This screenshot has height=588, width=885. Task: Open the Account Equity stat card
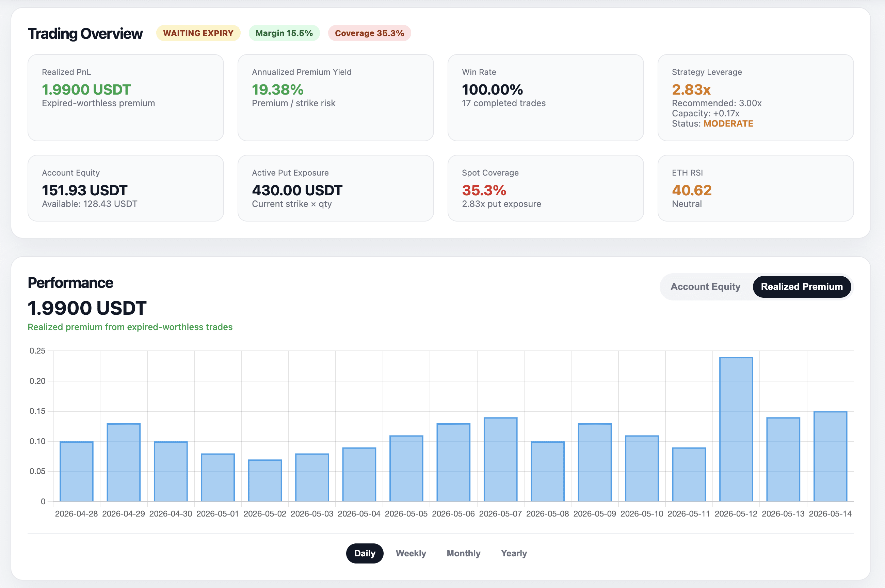tap(126, 188)
